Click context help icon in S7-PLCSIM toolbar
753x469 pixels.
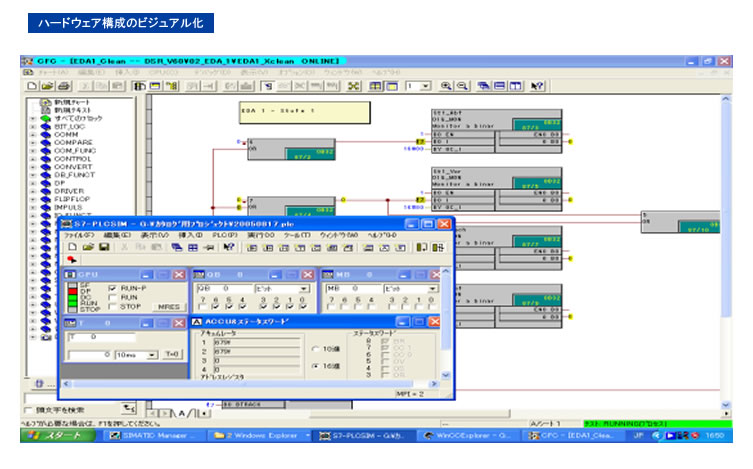(x=229, y=248)
